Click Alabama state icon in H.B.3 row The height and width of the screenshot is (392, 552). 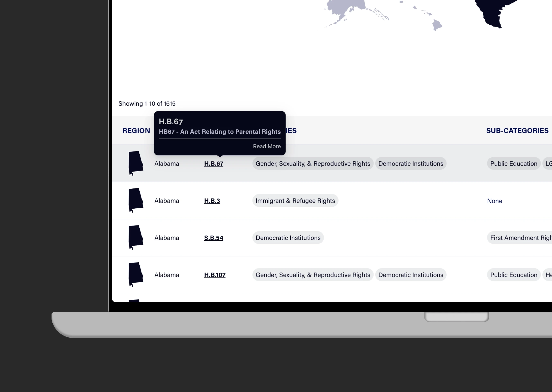(135, 200)
